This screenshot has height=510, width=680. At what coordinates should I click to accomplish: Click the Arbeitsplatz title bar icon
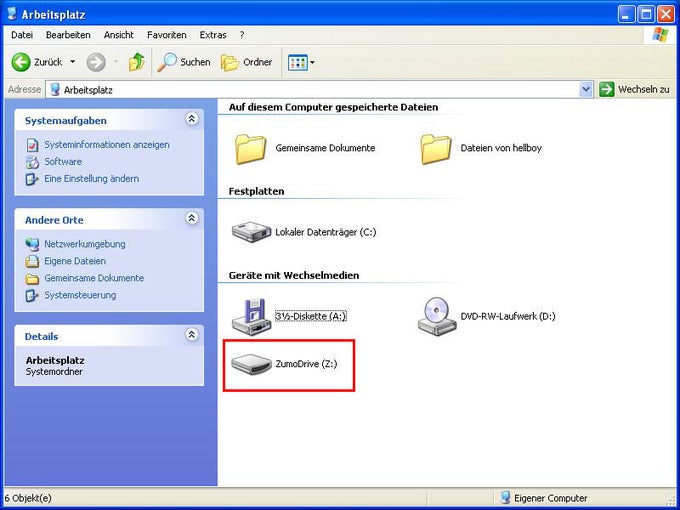point(12,14)
